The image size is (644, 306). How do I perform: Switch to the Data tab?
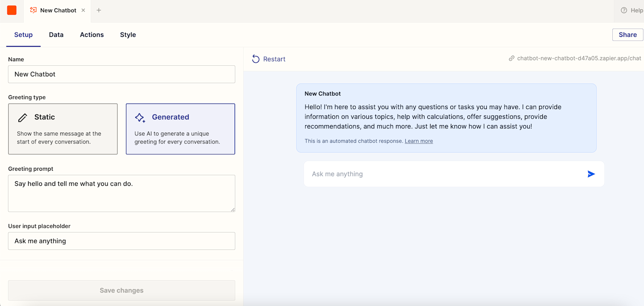(56, 35)
